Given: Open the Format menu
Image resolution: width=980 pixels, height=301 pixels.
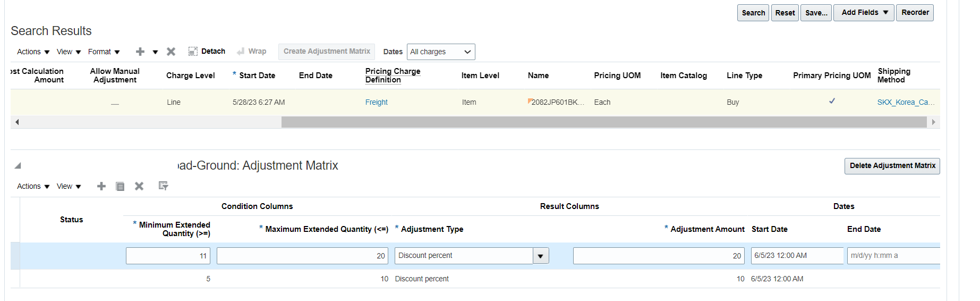Looking at the screenshot, I should [104, 52].
